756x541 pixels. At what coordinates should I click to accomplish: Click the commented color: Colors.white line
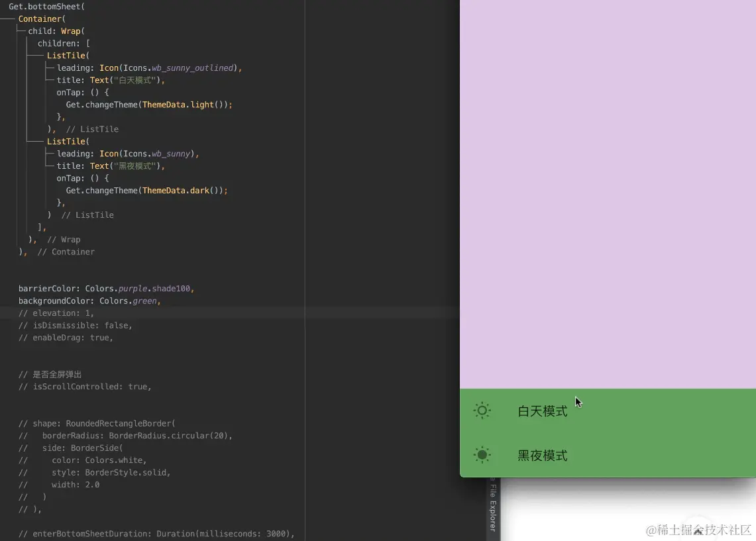click(82, 460)
